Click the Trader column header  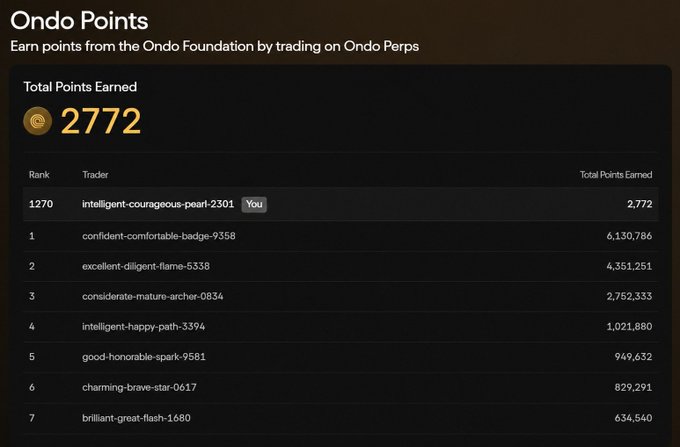95,175
